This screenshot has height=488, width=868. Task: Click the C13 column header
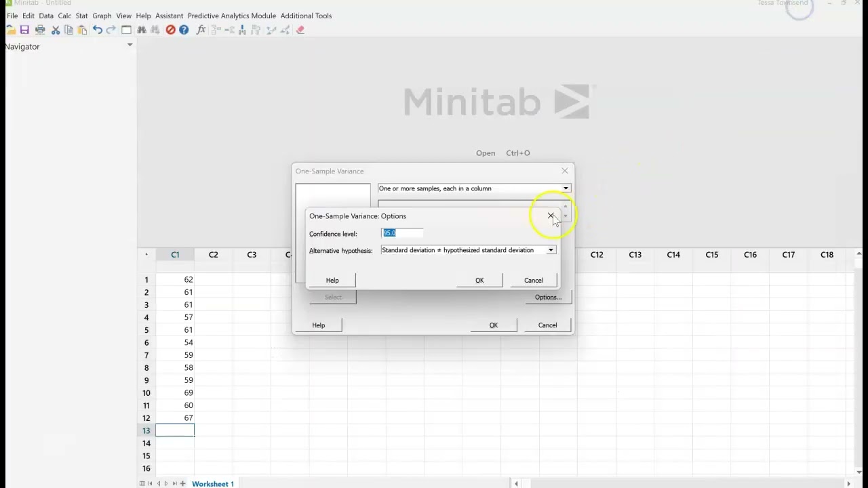[635, 255]
